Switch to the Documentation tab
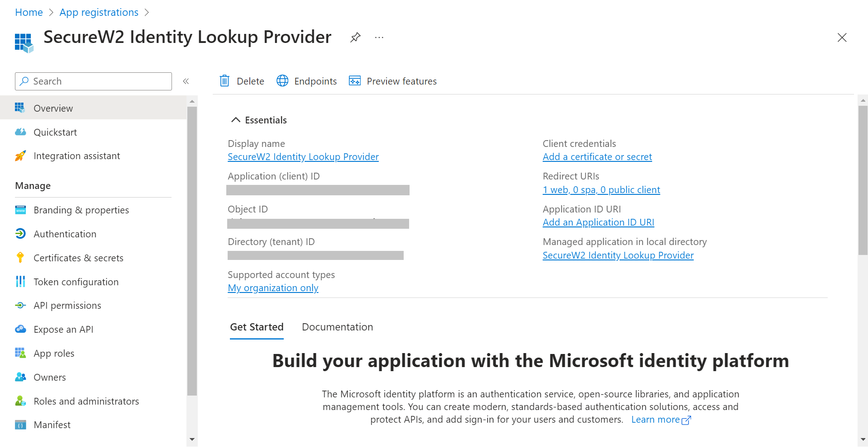Screen dimensions: 868x448 337,327
